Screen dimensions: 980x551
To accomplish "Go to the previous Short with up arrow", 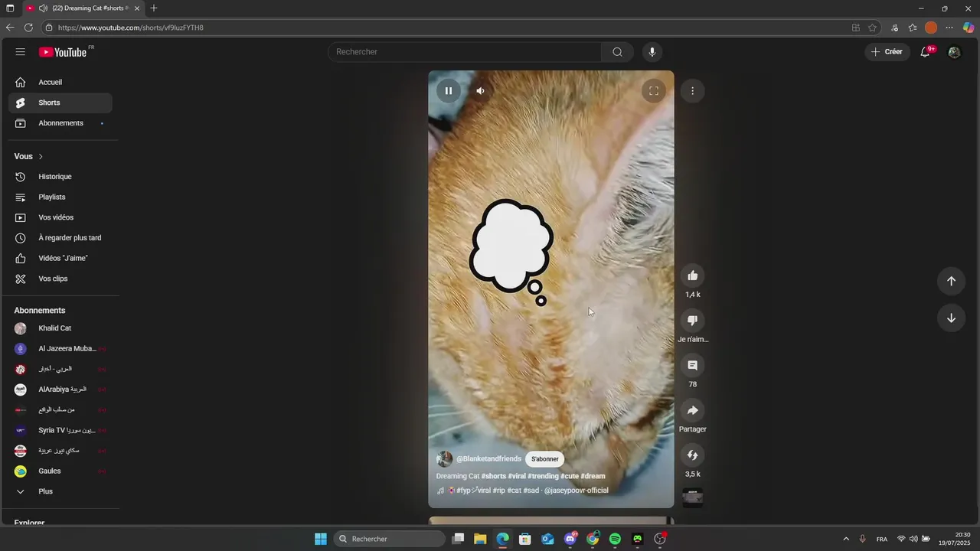I will coord(951,281).
